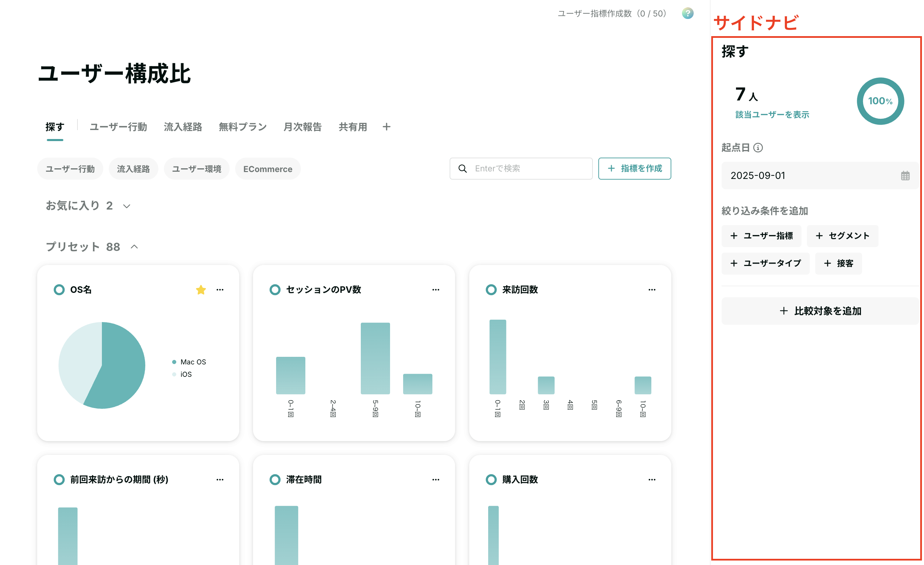Filter by ユーザー環境 chip
The image size is (924, 565).
click(197, 169)
